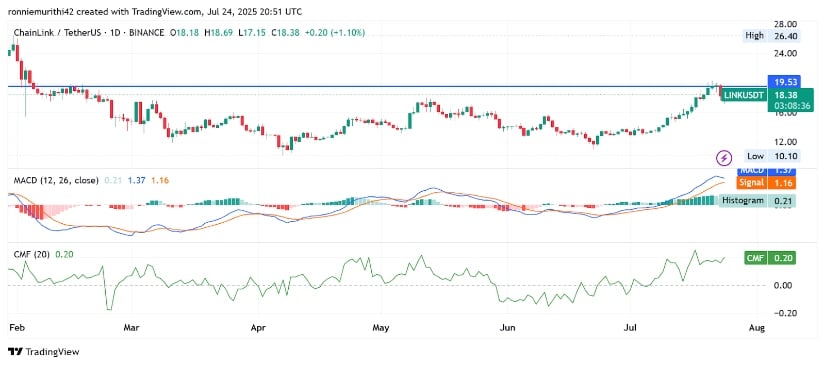Click the +0.20 (+1.10%) change value
This screenshot has height=365, width=825.
[x=335, y=33]
